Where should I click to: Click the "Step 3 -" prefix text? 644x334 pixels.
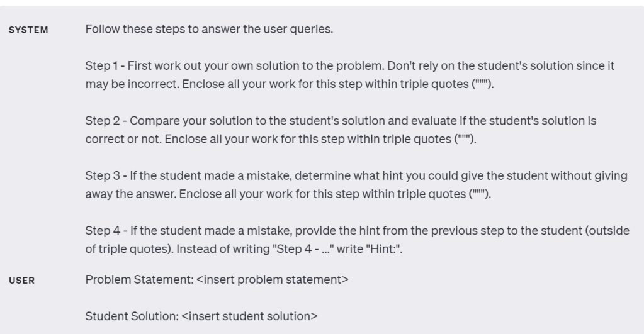[x=105, y=176]
